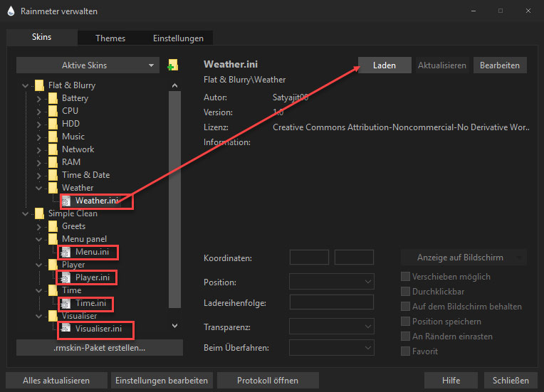The image size is (544, 392).
Task: Expand the CPU tree node
Action: point(38,112)
